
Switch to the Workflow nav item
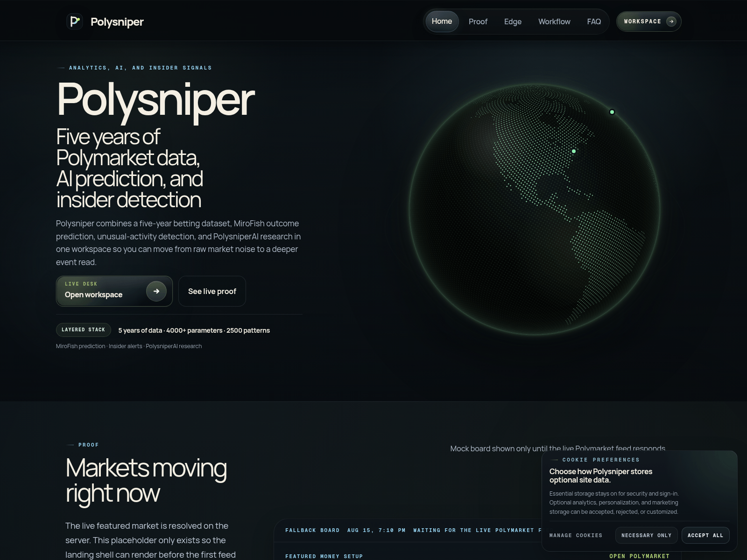[x=554, y=21]
